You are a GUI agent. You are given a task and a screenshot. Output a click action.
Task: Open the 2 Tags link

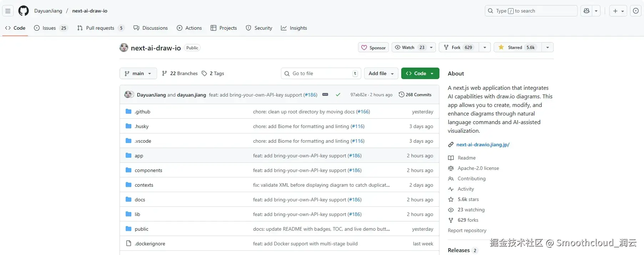click(213, 73)
